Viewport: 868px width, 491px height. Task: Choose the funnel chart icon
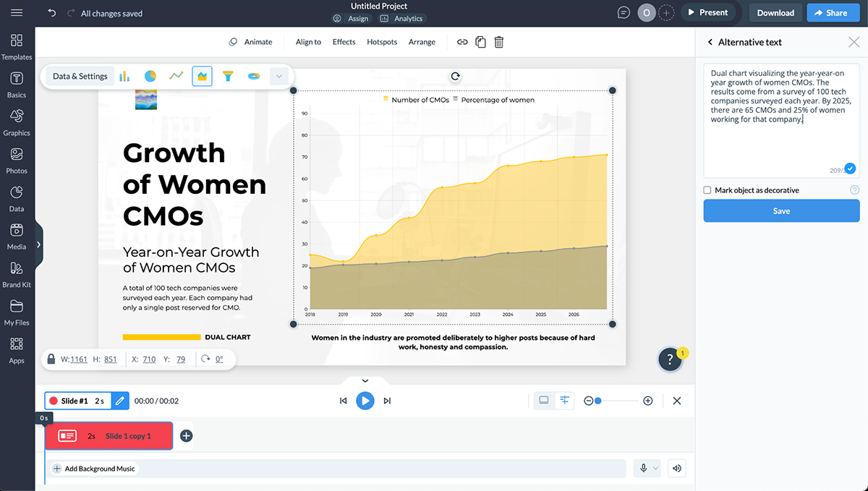[x=228, y=76]
